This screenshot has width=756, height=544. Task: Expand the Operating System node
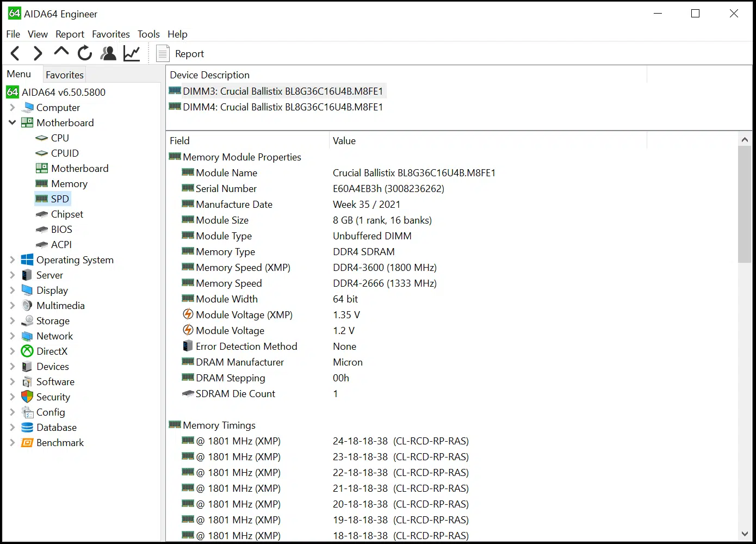[12, 260]
